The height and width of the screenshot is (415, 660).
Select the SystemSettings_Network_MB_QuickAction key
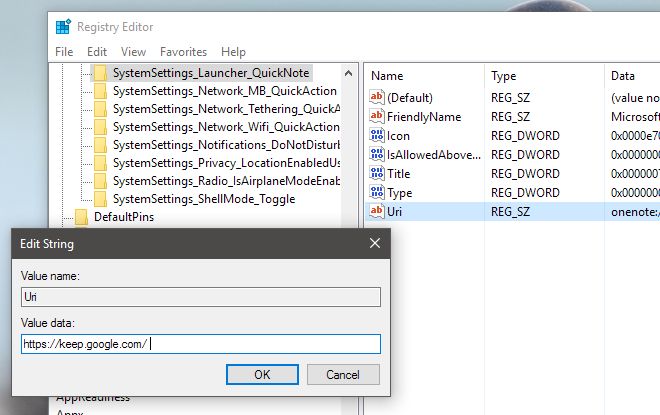point(225,91)
